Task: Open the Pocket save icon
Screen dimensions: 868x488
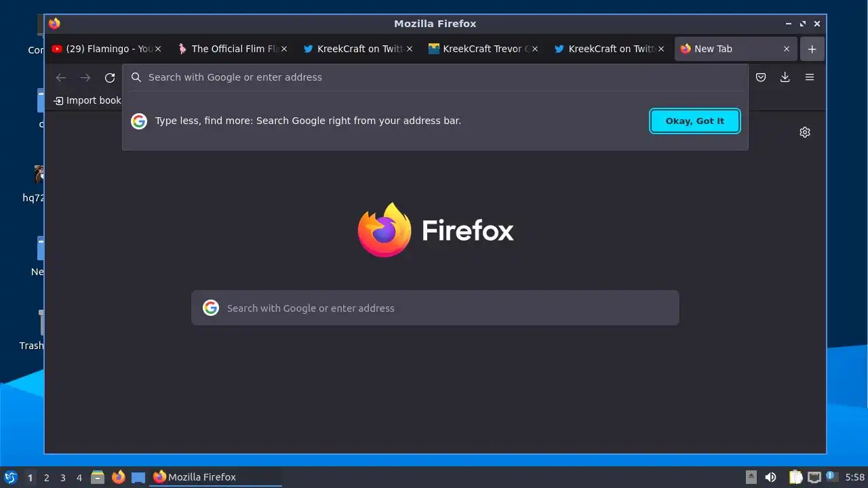Action: coord(761,77)
